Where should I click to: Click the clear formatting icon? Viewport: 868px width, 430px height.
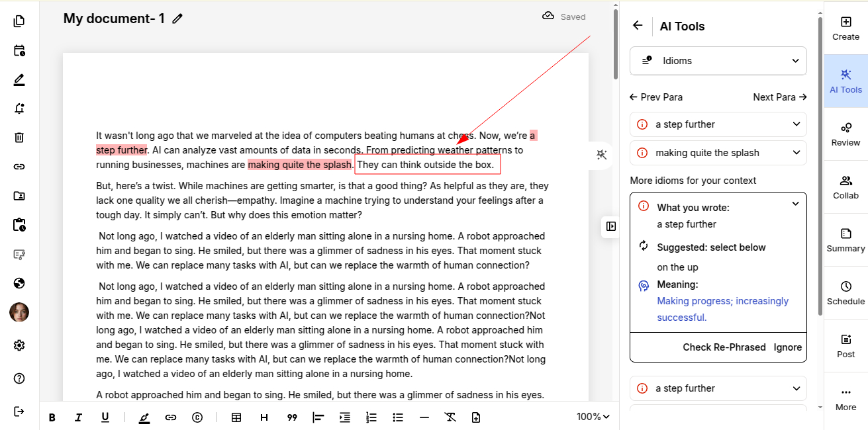pos(450,417)
